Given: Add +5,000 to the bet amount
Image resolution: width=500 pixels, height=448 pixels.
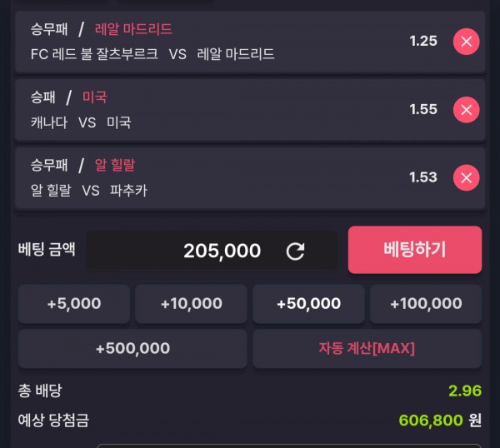Looking at the screenshot, I should 74,304.
